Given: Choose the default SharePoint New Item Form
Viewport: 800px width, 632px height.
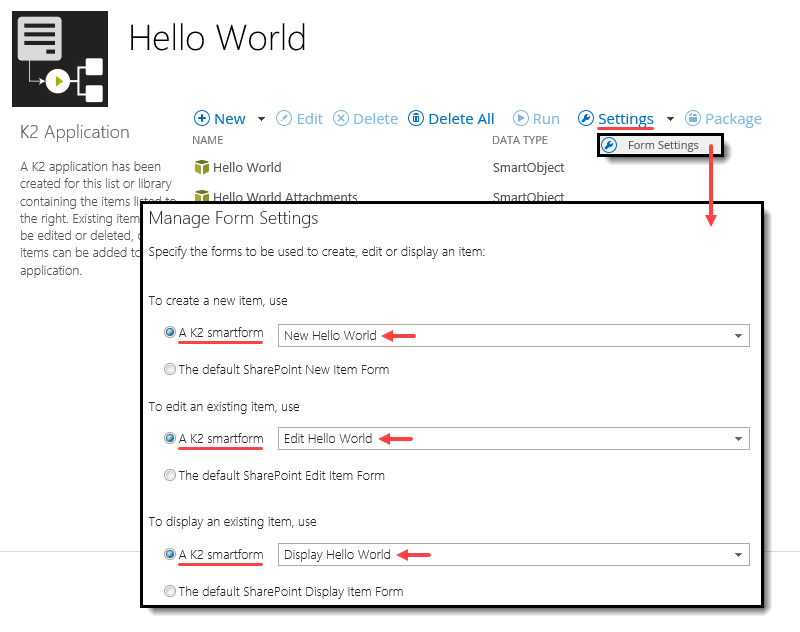Looking at the screenshot, I should click(x=170, y=368).
